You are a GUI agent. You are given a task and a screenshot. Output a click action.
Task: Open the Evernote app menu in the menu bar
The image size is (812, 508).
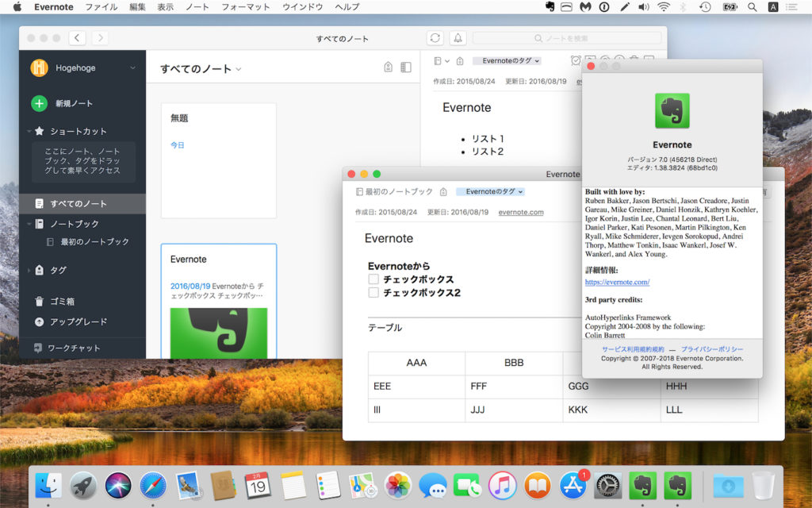click(x=54, y=6)
